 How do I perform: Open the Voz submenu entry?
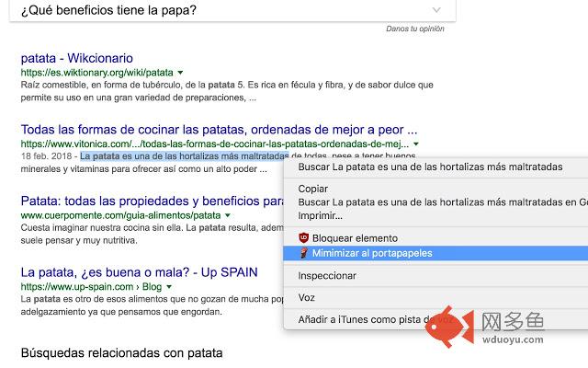coord(435,298)
